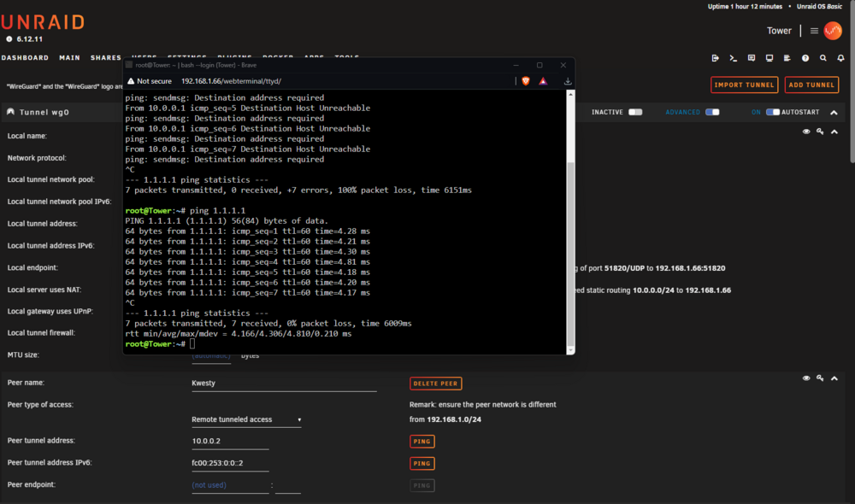Screen dimensions: 855x504
Task: Open the feedback icon in toolbar
Action: tap(752, 58)
